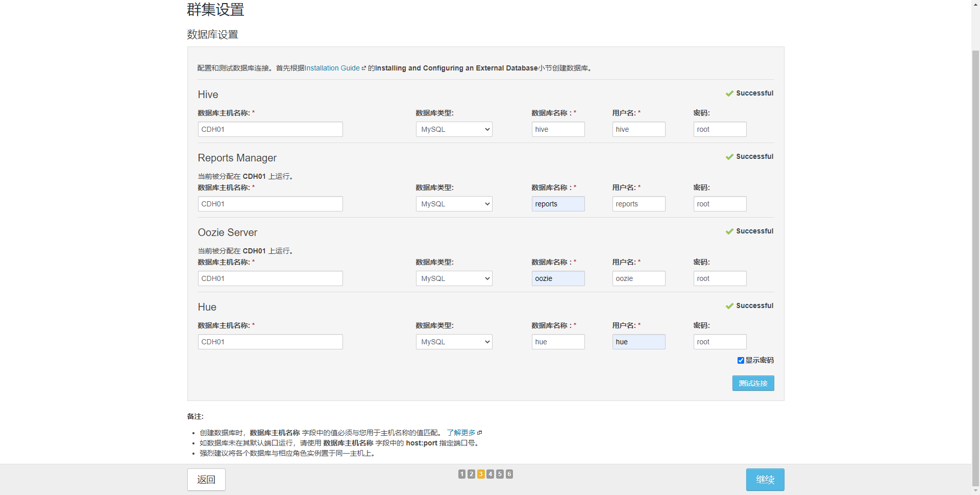
Task: Go to wizard step 1
Action: tap(462, 474)
